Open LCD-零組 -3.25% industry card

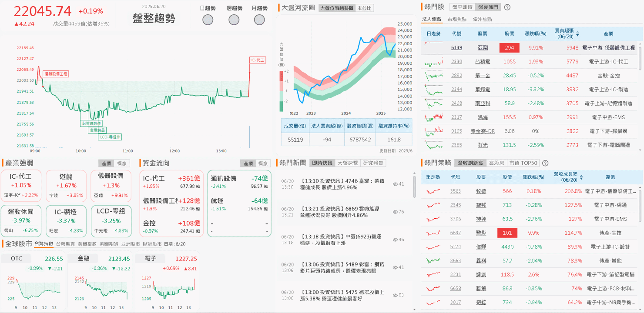pos(111,221)
